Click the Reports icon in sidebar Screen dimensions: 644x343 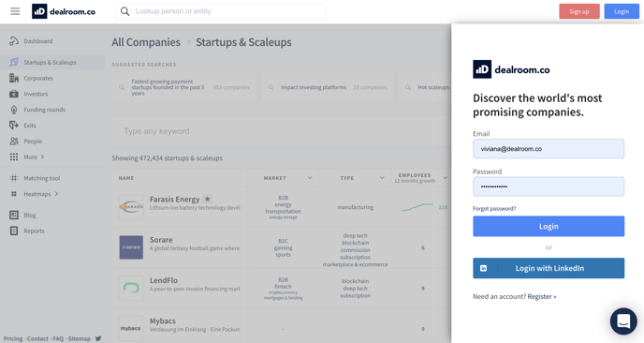coord(14,231)
